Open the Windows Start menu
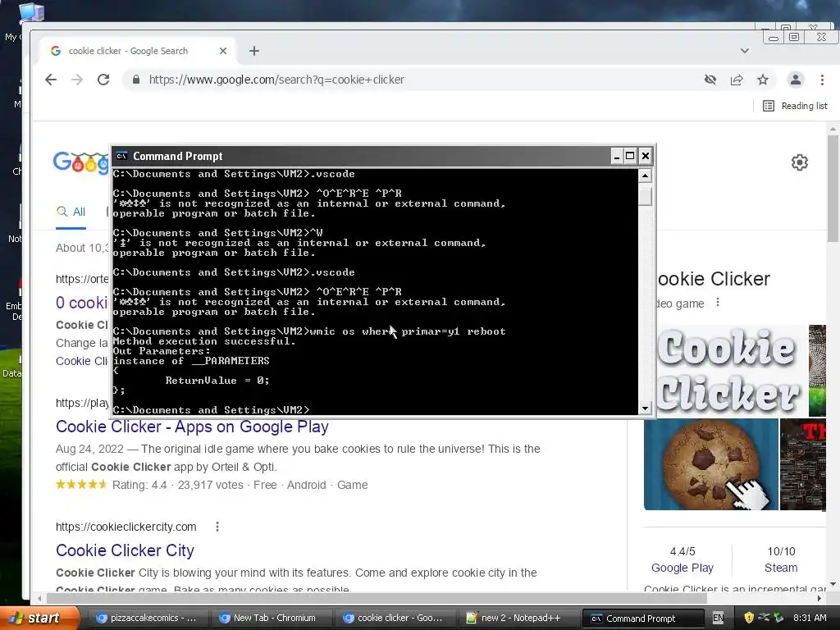840x630 pixels. pos(39,618)
